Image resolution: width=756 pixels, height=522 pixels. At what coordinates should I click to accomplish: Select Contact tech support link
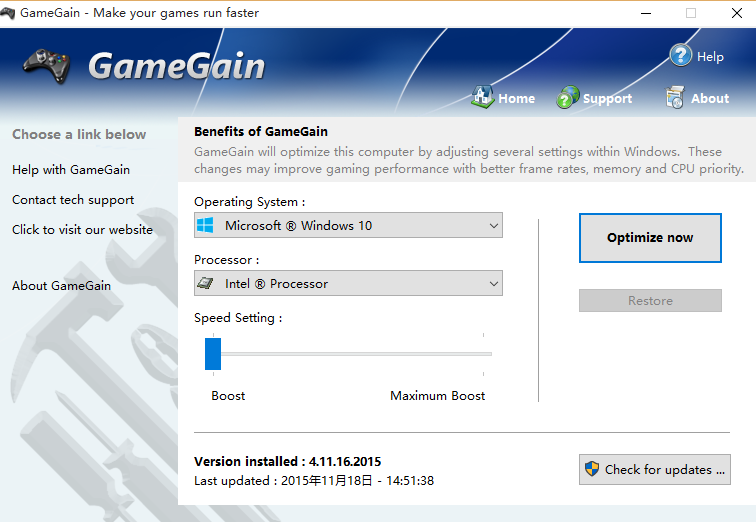(73, 200)
